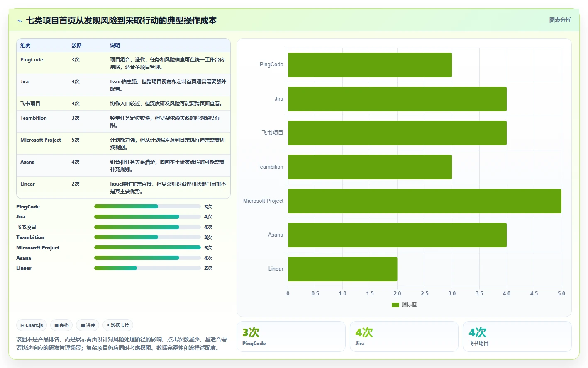The width and height of the screenshot is (588, 368).
Task: Click the 图表分析 label at top right
Action: (x=560, y=20)
